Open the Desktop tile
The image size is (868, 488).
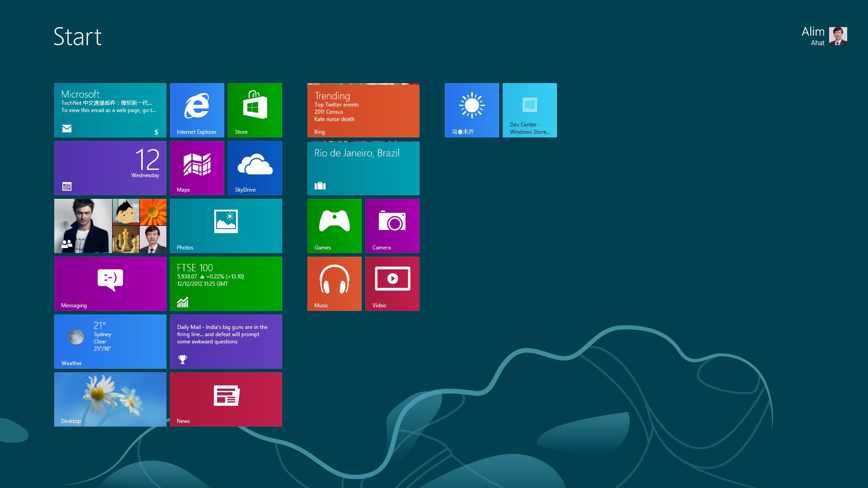click(x=110, y=399)
